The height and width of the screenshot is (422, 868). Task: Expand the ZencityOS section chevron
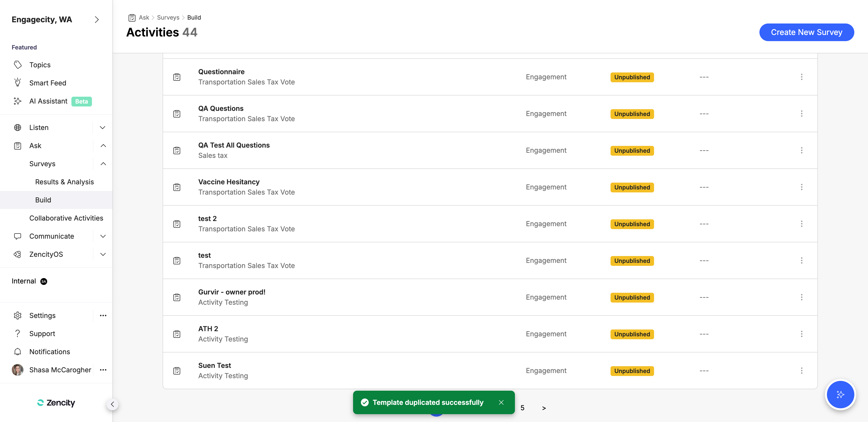[103, 254]
